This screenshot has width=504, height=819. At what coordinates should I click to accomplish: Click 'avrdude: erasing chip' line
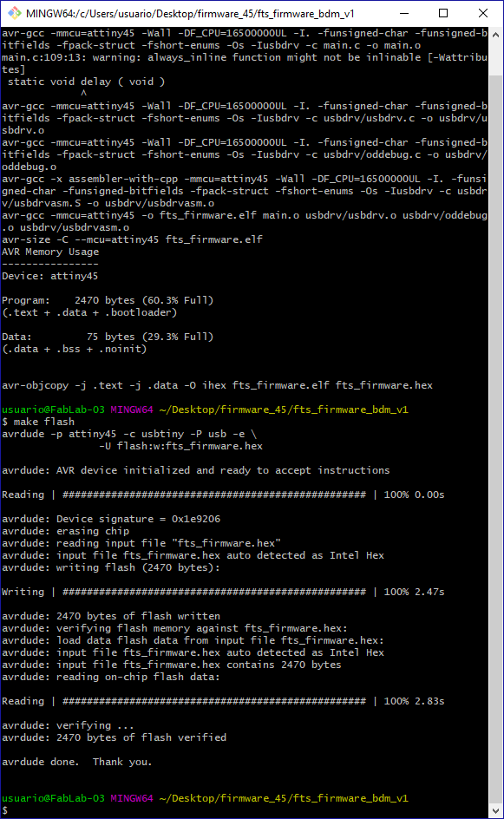click(65, 531)
